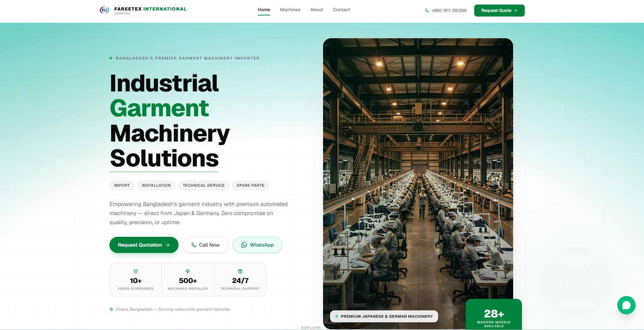Open the Machines nav item

[x=290, y=10]
